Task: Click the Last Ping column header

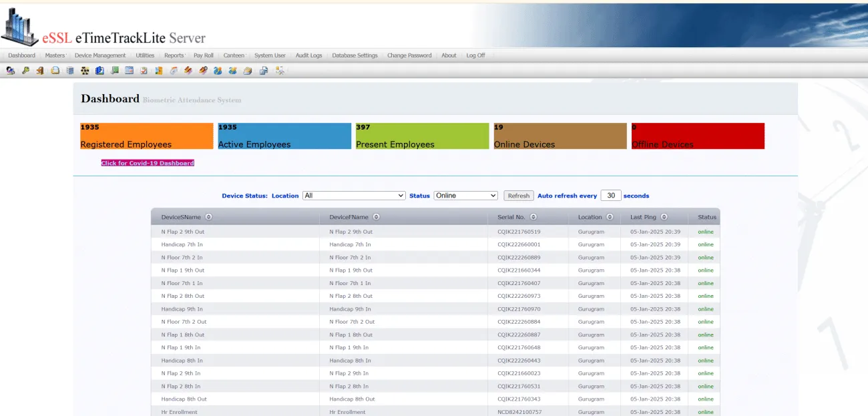Action: pyautogui.click(x=643, y=217)
